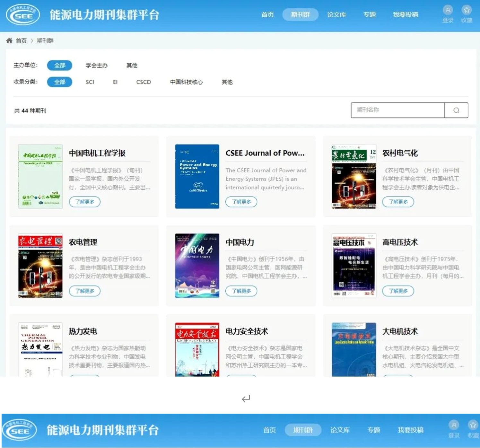This screenshot has height=448, width=480.
Task: Click the 期刊名称 search input field
Action: (398, 110)
